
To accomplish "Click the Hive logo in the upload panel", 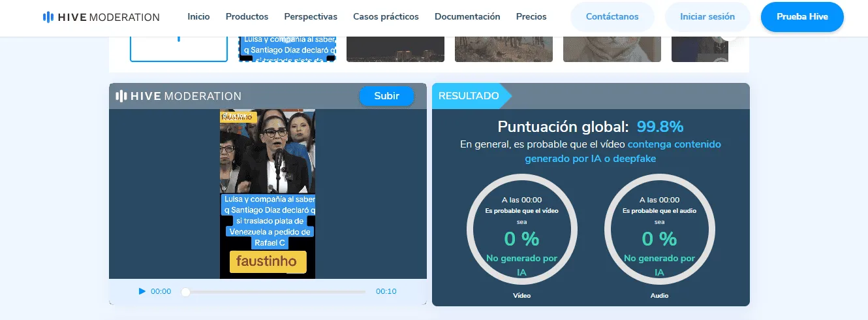I will pyautogui.click(x=179, y=96).
